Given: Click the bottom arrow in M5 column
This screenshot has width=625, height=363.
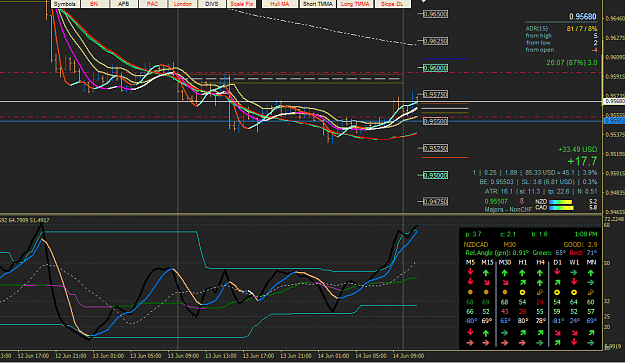Looking at the screenshot, I should pyautogui.click(x=470, y=343).
